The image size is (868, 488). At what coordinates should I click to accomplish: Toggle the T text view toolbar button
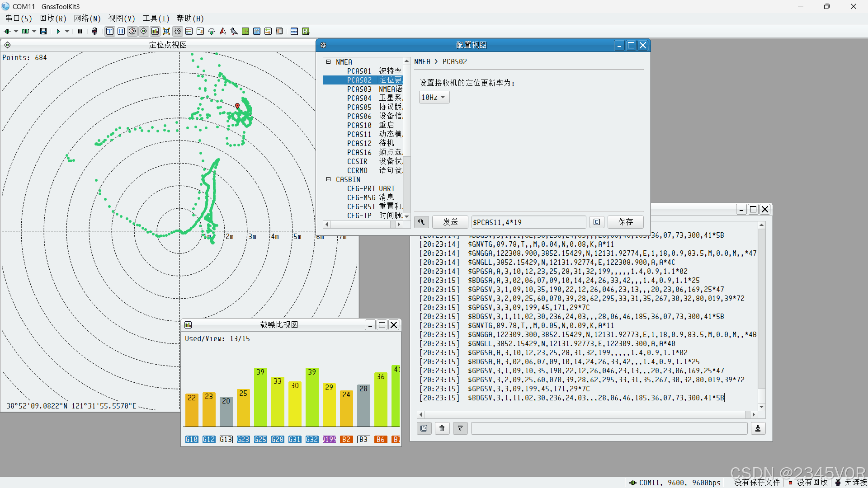tap(110, 31)
